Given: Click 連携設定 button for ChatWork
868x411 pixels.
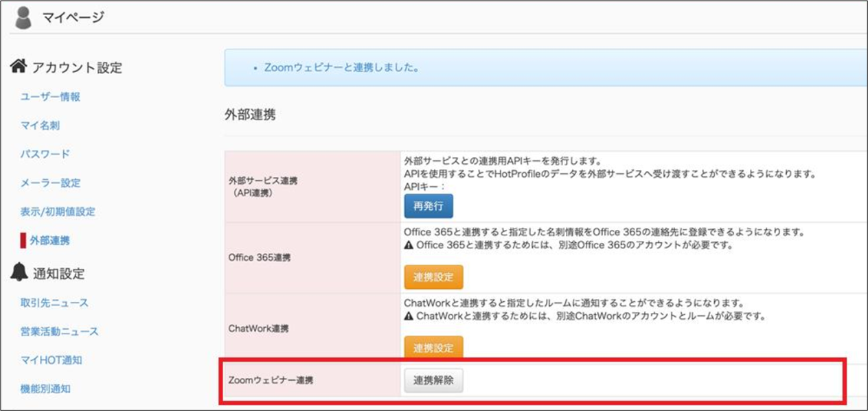Looking at the screenshot, I should [433, 347].
